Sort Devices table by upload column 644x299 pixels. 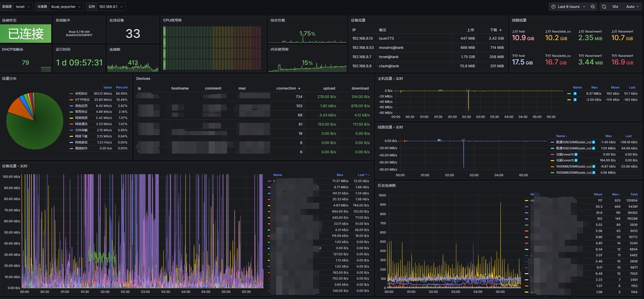pos(329,89)
